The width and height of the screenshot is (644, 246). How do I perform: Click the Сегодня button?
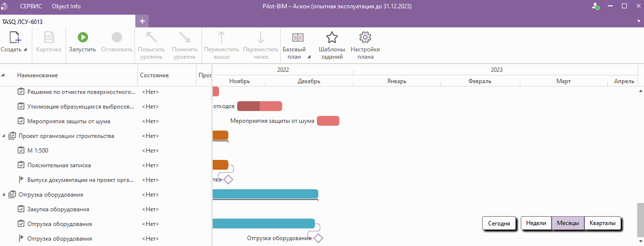(499, 224)
